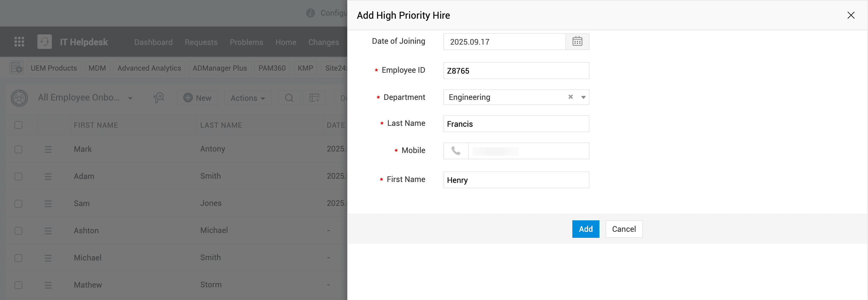This screenshot has width=868, height=300.
Task: Check the box for Michael Smith row
Action: [18, 258]
